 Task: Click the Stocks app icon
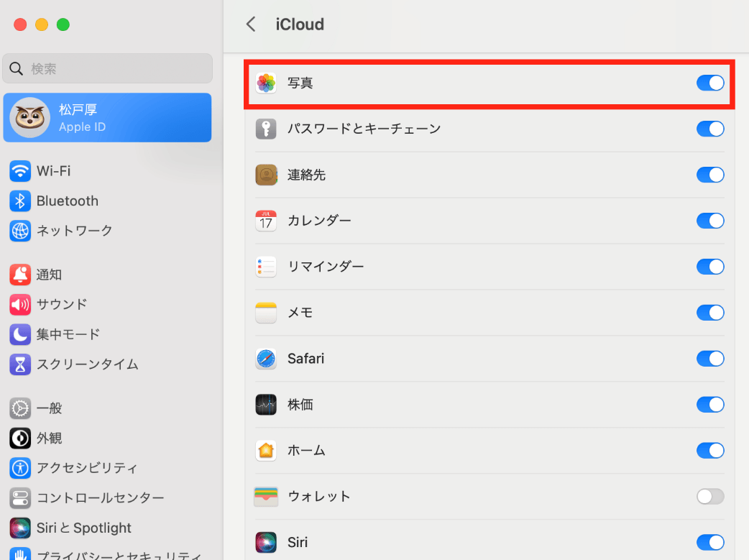[x=266, y=405]
